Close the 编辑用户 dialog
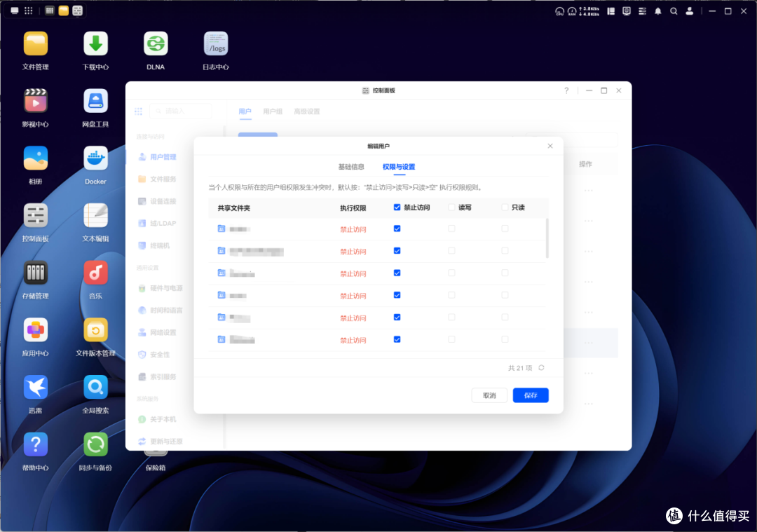The width and height of the screenshot is (757, 532). [550, 146]
